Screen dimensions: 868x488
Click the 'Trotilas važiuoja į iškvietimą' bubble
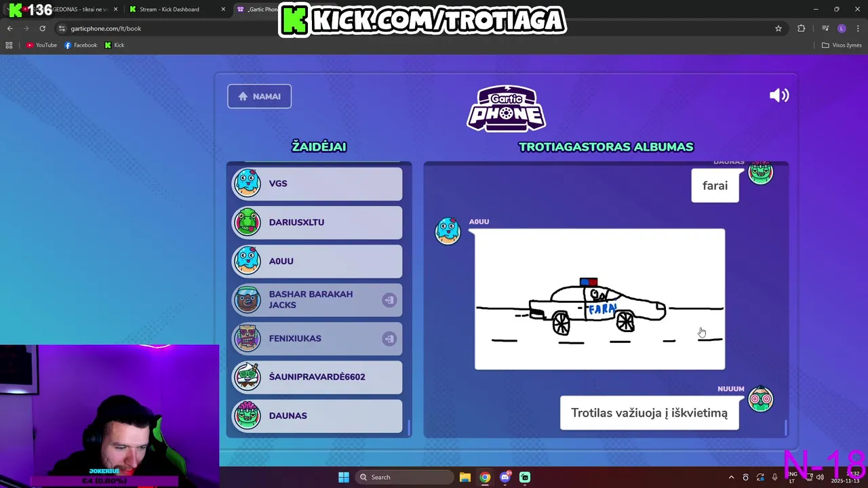tap(649, 413)
